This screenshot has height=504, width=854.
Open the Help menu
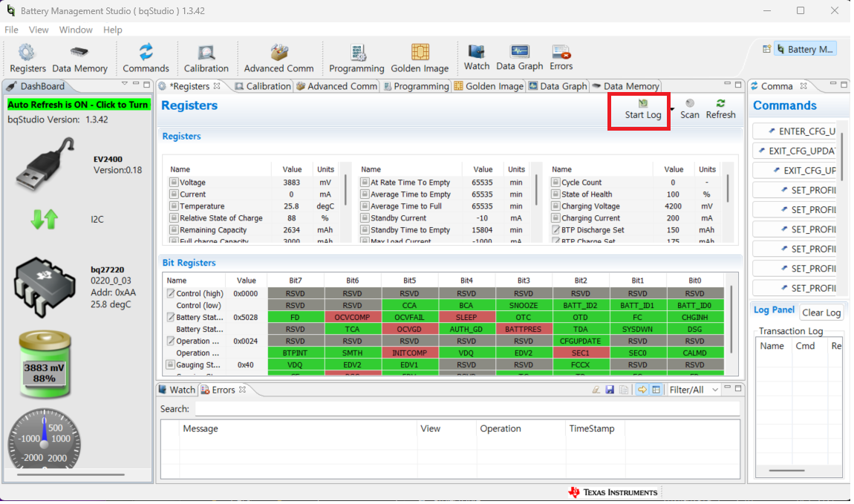pyautogui.click(x=112, y=30)
